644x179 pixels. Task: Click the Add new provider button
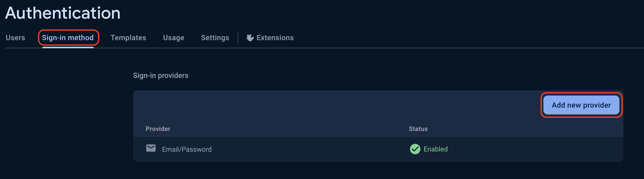coord(581,105)
